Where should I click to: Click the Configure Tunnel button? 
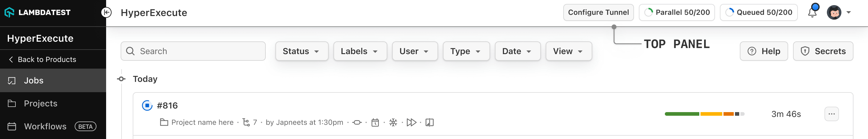coord(598,12)
